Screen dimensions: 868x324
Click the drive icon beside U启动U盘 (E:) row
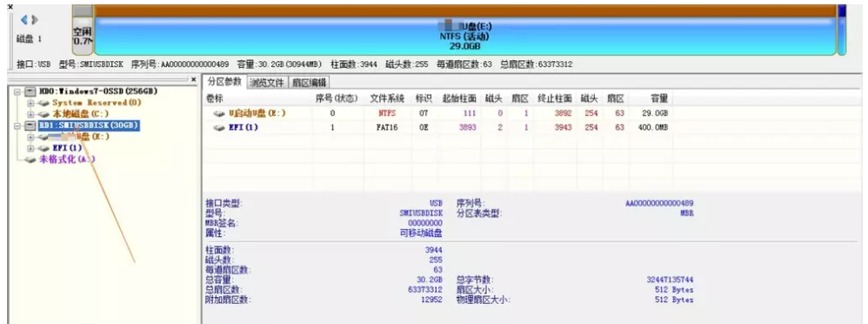[x=219, y=113]
